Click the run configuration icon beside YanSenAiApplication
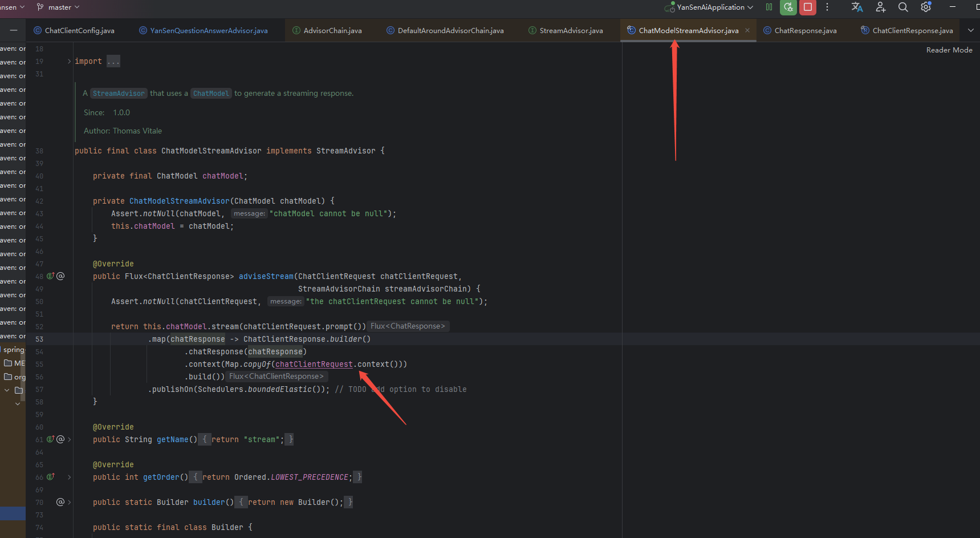This screenshot has width=980, height=538. click(670, 7)
